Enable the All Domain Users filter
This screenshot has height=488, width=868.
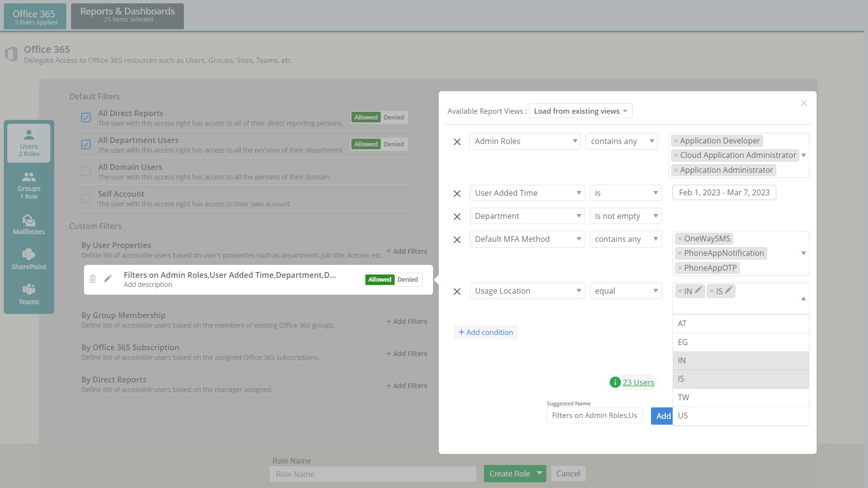point(86,171)
